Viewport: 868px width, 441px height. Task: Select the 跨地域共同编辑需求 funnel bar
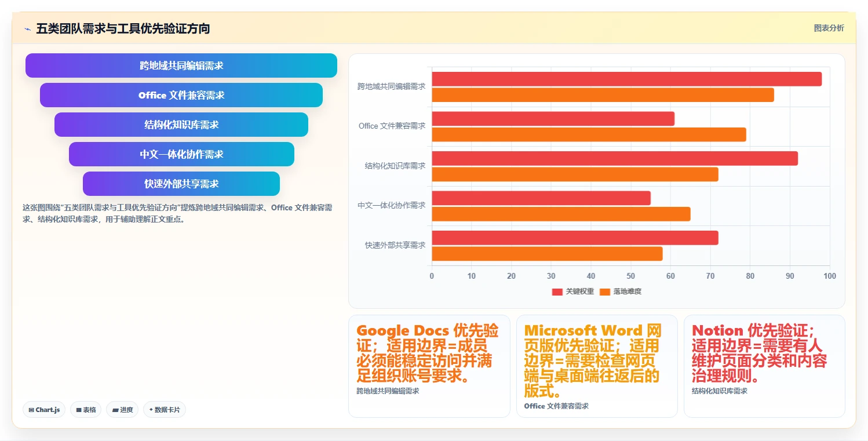coord(181,65)
